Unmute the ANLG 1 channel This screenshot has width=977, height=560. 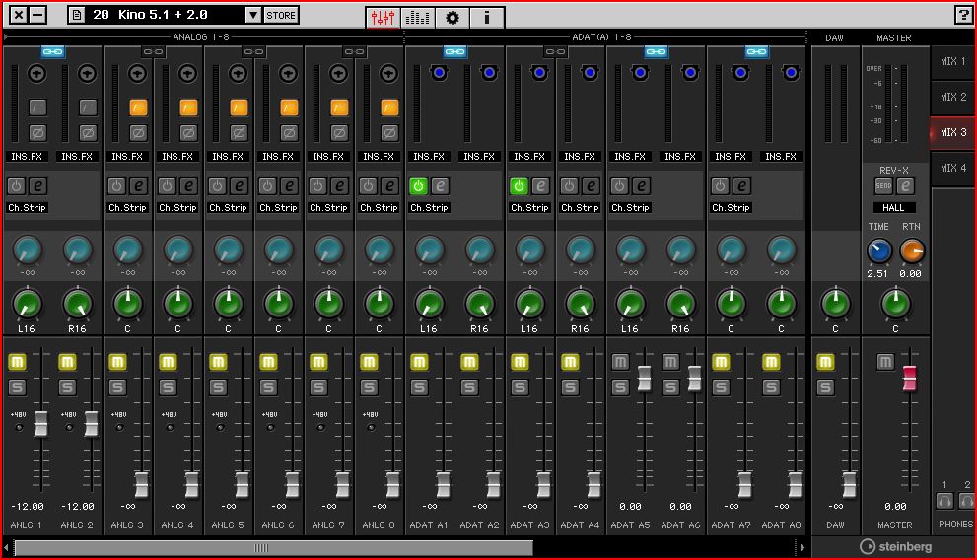(17, 362)
